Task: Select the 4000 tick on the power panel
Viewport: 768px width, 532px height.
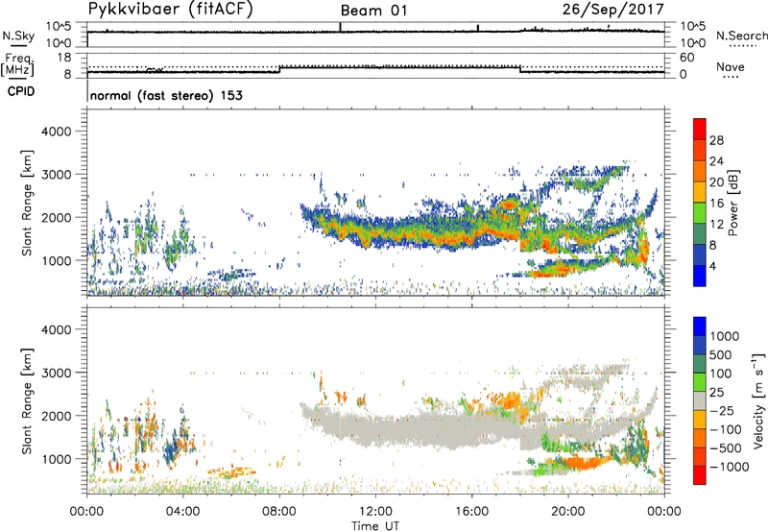Action: [56, 132]
